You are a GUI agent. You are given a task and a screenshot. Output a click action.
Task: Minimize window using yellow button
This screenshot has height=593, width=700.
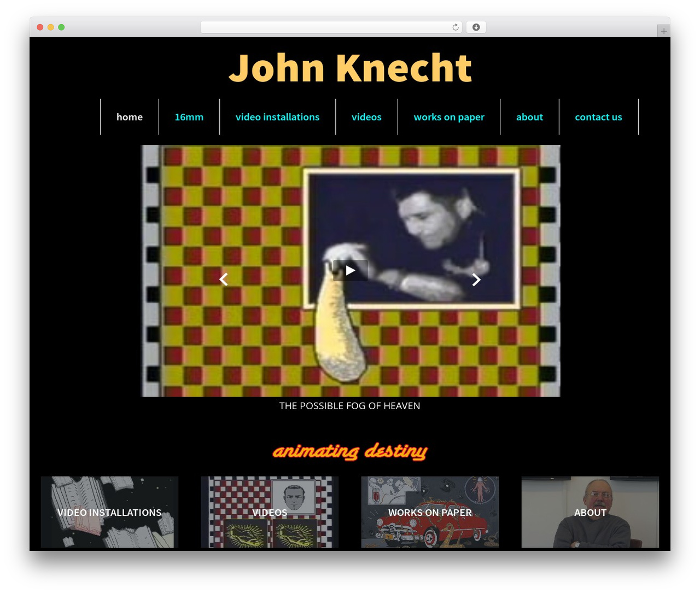point(50,27)
